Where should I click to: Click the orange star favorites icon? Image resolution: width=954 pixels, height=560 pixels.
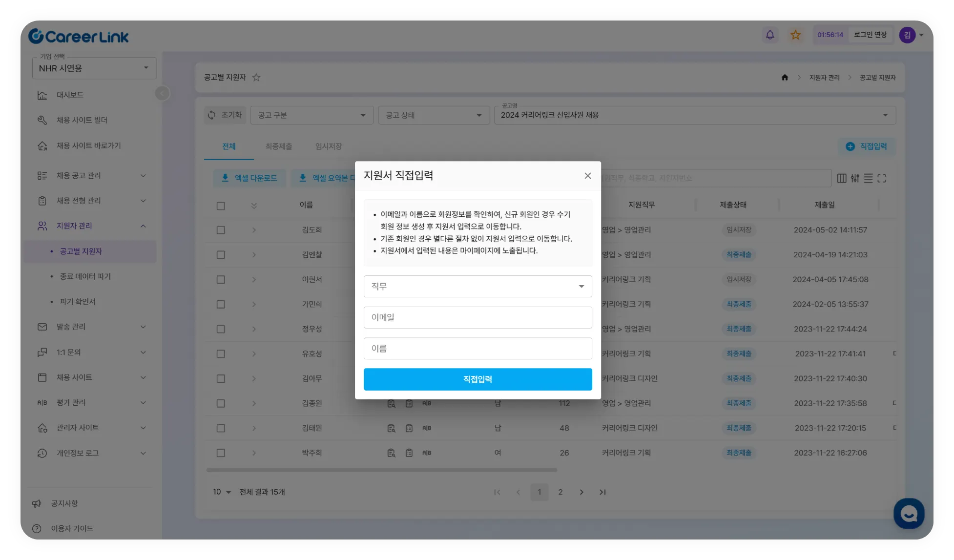coord(795,35)
